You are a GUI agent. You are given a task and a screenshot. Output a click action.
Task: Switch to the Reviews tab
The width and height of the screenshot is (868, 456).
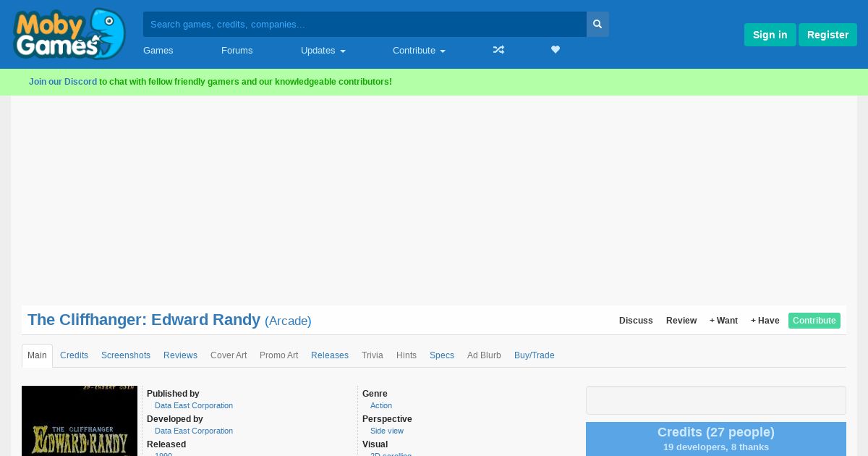coord(180,355)
